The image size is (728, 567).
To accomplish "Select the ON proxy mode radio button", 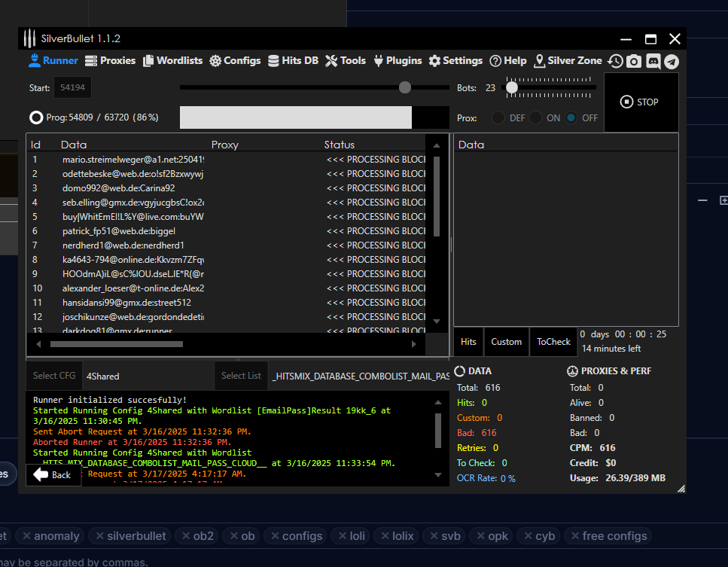I will pyautogui.click(x=535, y=118).
